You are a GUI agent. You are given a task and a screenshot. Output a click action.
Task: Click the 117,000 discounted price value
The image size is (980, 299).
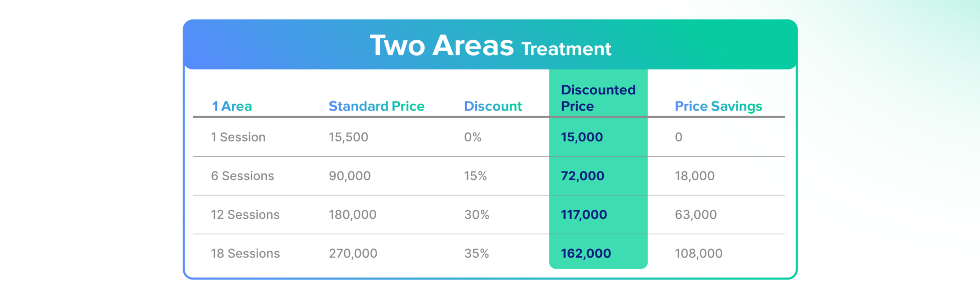click(583, 215)
